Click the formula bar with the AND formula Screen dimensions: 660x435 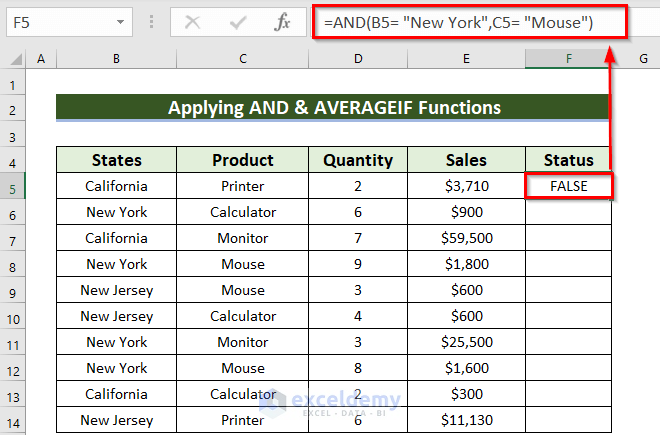pos(470,22)
